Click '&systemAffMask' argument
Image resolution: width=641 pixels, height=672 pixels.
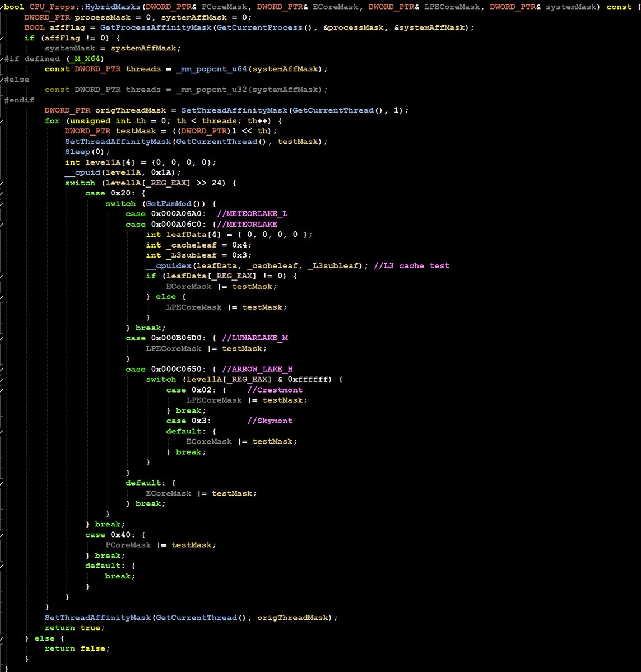429,27
